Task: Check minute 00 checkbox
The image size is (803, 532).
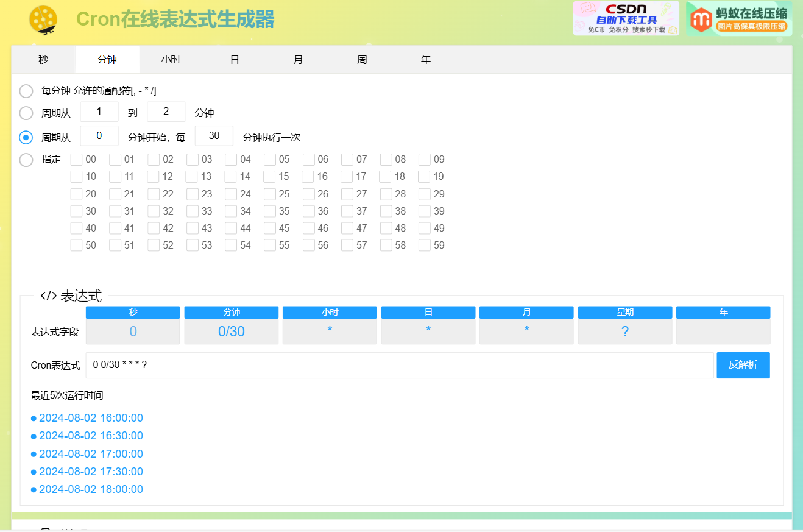Action: click(76, 160)
